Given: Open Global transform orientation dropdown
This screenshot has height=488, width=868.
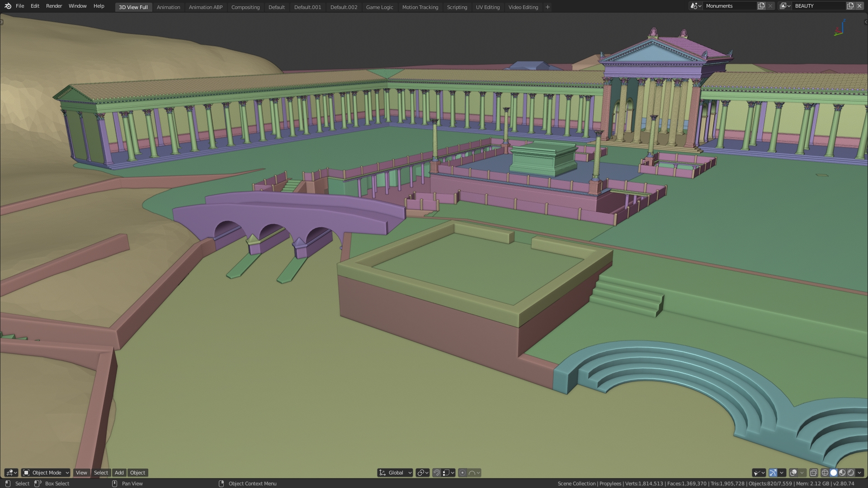Looking at the screenshot, I should [x=396, y=473].
